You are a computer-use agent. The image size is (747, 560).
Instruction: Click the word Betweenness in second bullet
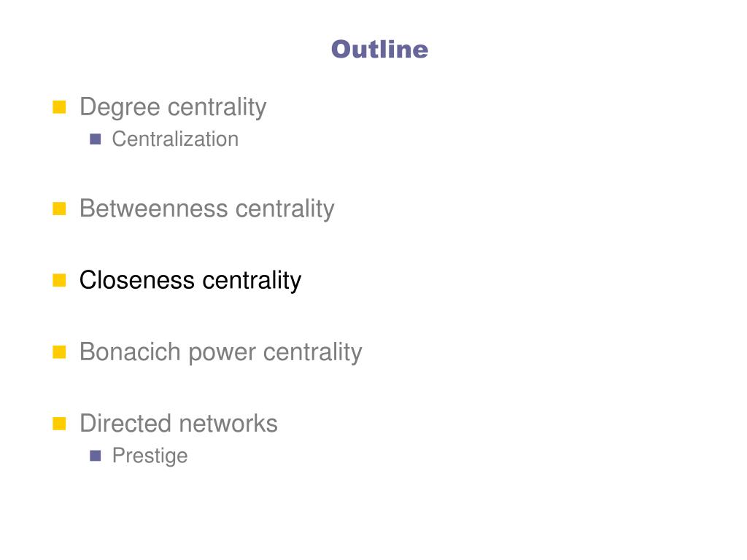coord(154,209)
